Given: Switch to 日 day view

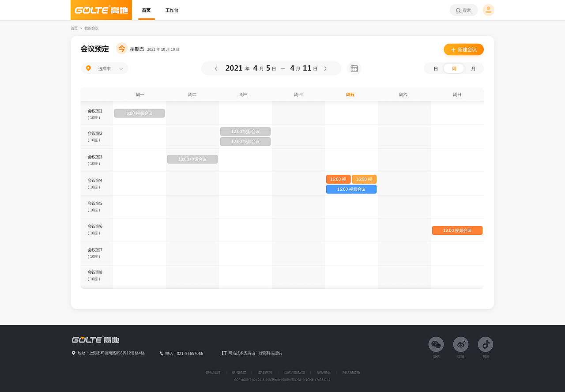Looking at the screenshot, I should point(436,68).
